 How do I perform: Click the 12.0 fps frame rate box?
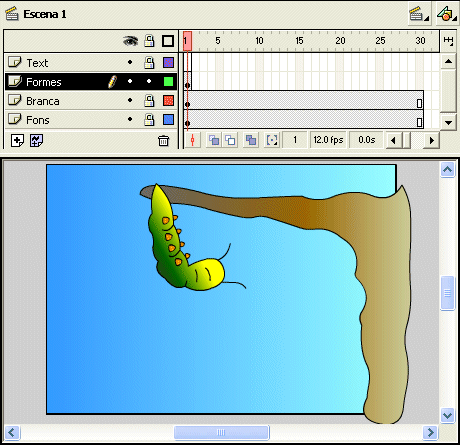328,140
